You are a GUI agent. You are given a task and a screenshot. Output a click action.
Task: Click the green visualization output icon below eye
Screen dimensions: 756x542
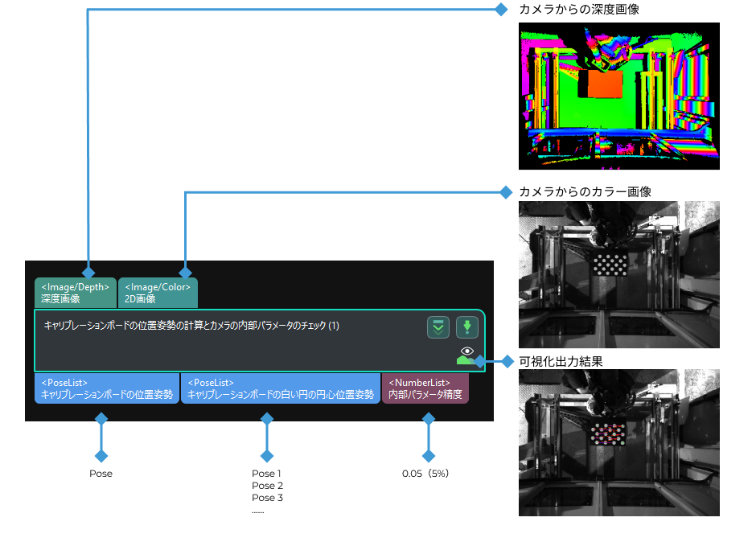(x=465, y=360)
